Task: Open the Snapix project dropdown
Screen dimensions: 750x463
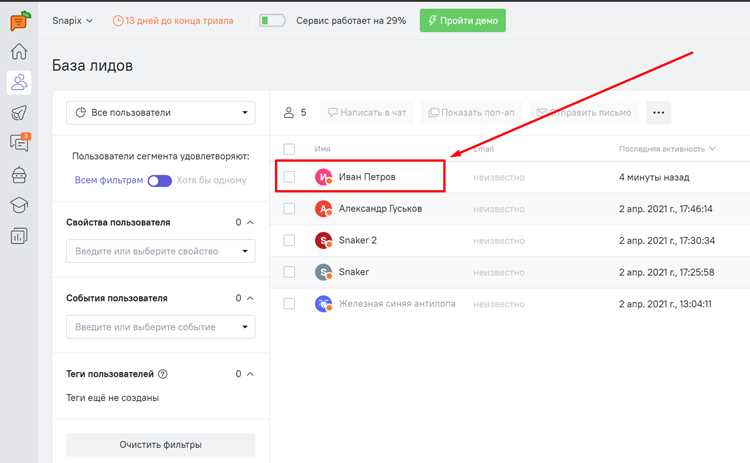Action: [x=72, y=21]
